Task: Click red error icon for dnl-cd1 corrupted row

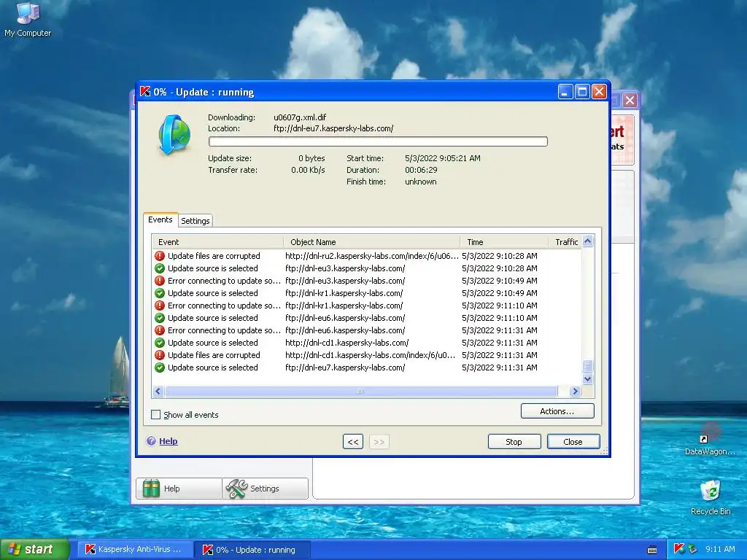Action: 160,355
